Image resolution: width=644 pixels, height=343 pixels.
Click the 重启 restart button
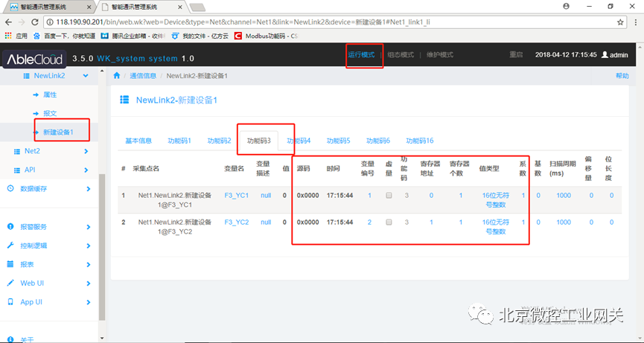click(x=516, y=55)
